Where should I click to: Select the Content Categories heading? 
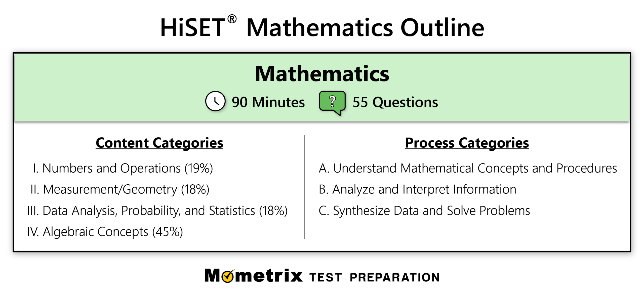159,143
